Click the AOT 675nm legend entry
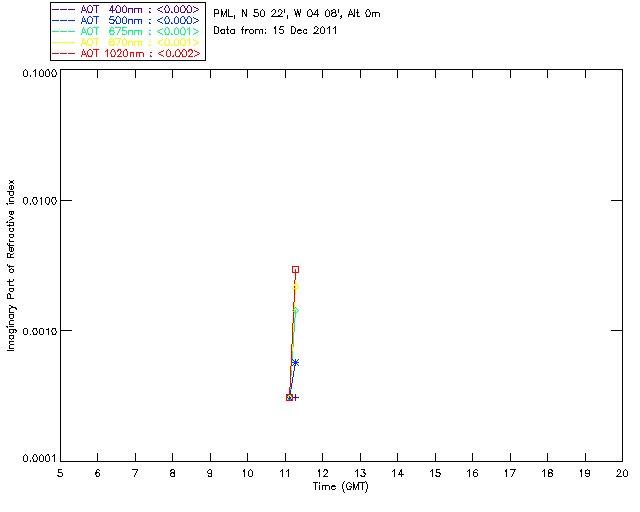Image resolution: width=640 pixels, height=512 pixels. 126,31
